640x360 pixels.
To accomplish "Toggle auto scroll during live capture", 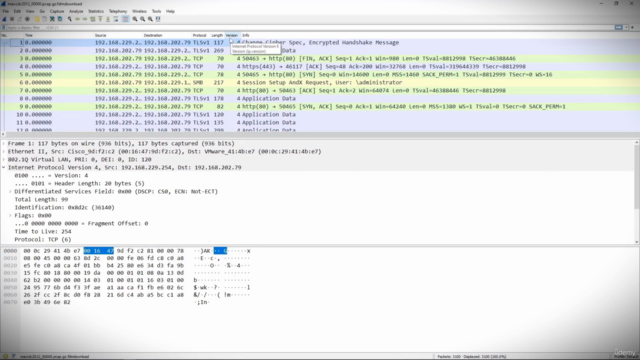I will click(116, 19).
